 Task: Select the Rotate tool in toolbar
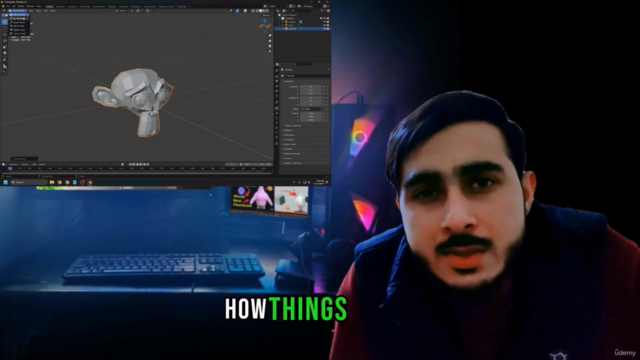pyautogui.click(x=5, y=41)
